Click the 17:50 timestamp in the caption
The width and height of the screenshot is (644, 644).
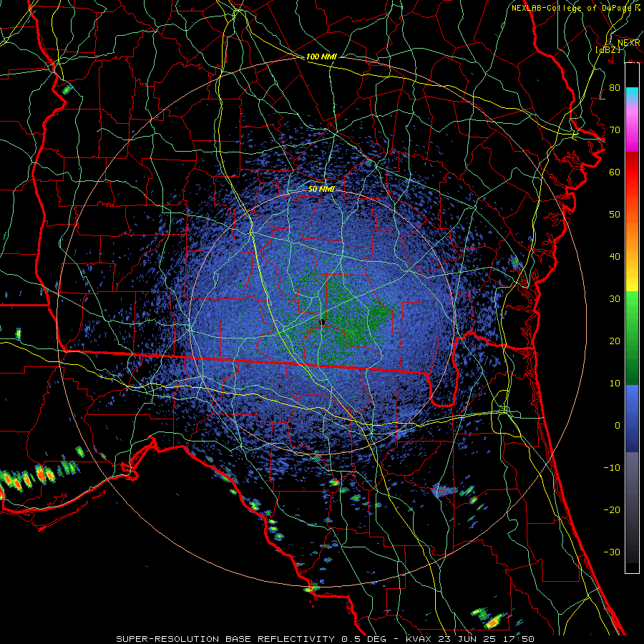pyautogui.click(x=520, y=639)
